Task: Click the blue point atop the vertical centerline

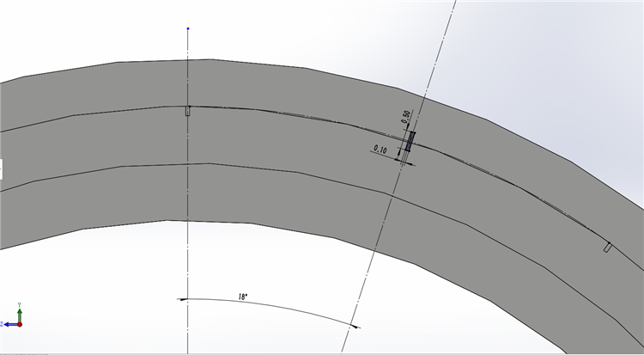Action: click(188, 28)
